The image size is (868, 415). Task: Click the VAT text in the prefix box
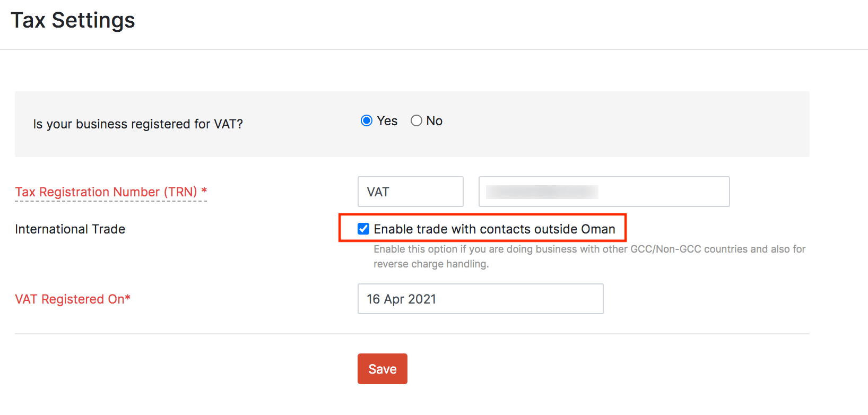click(x=378, y=192)
